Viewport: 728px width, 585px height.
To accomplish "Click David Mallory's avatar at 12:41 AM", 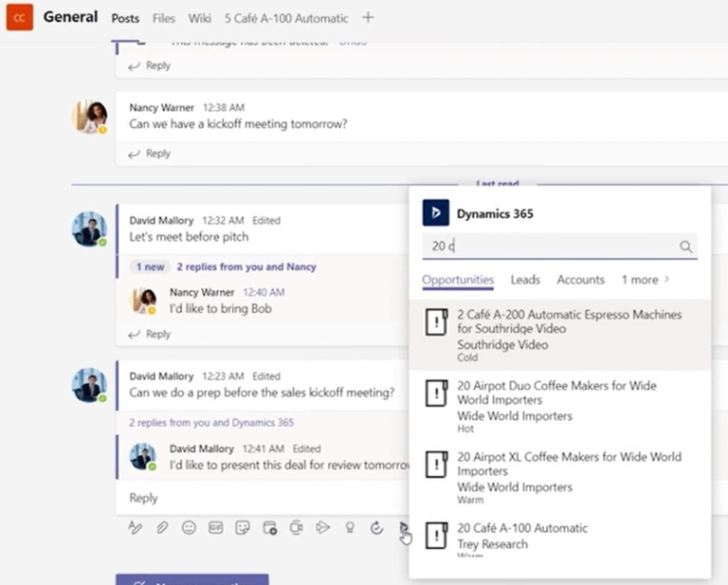I will pyautogui.click(x=143, y=456).
